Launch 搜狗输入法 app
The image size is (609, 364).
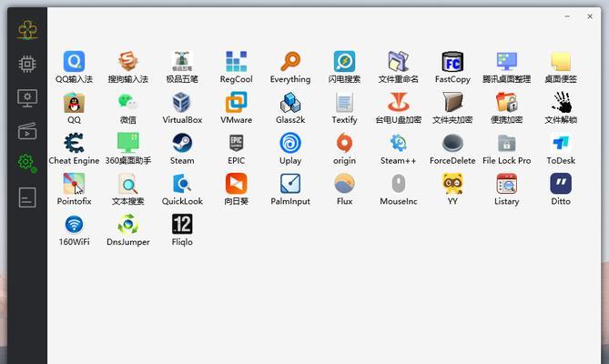pyautogui.click(x=128, y=61)
